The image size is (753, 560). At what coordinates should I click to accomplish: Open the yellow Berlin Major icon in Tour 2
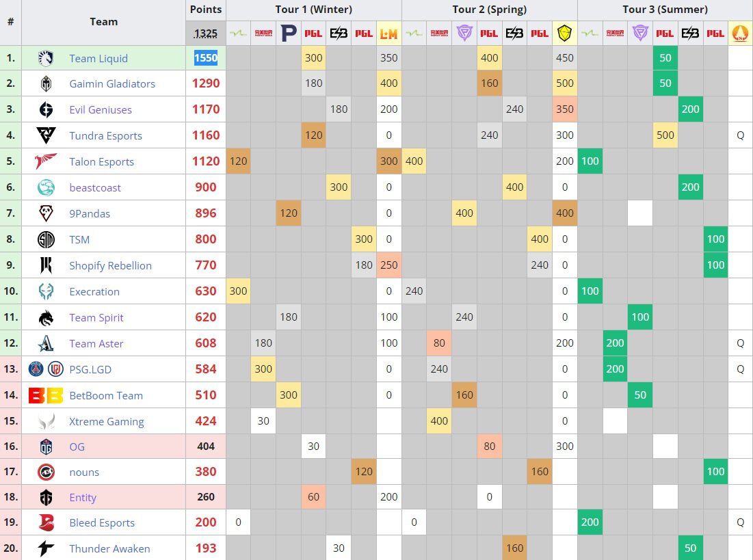(564, 33)
